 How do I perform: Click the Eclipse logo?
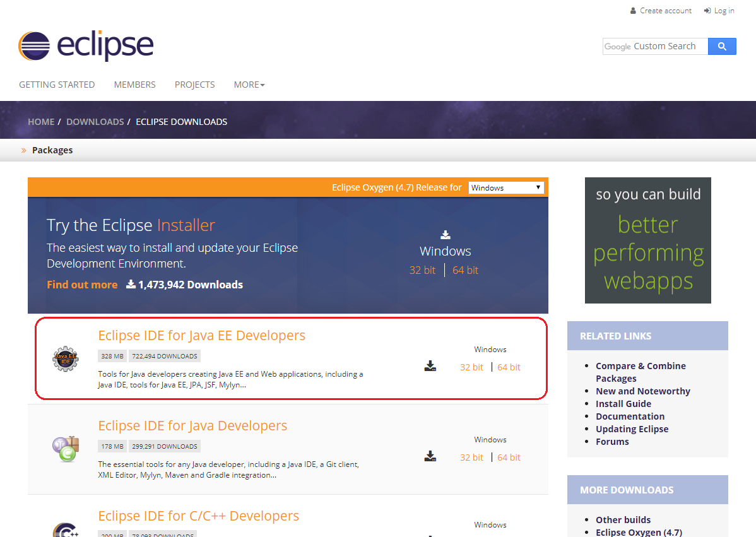point(86,46)
